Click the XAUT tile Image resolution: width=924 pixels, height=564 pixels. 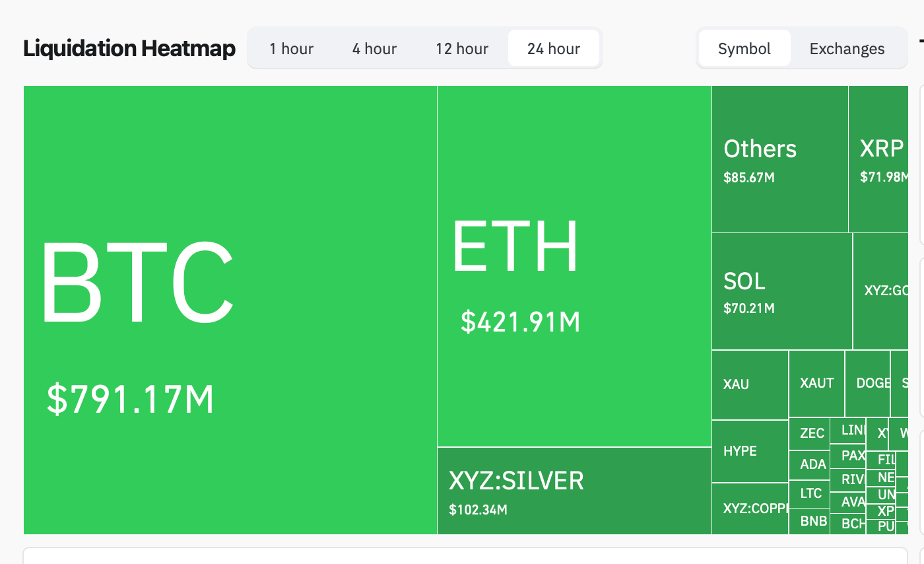click(x=816, y=383)
